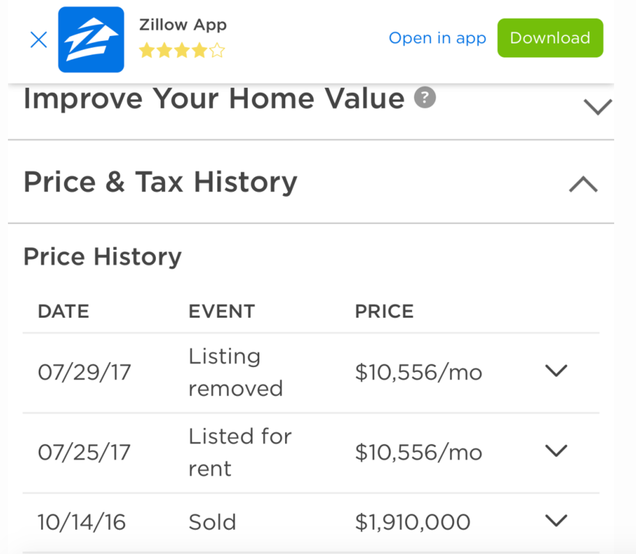Image resolution: width=636 pixels, height=554 pixels.
Task: Click the Price History subheading
Action: [x=103, y=257]
